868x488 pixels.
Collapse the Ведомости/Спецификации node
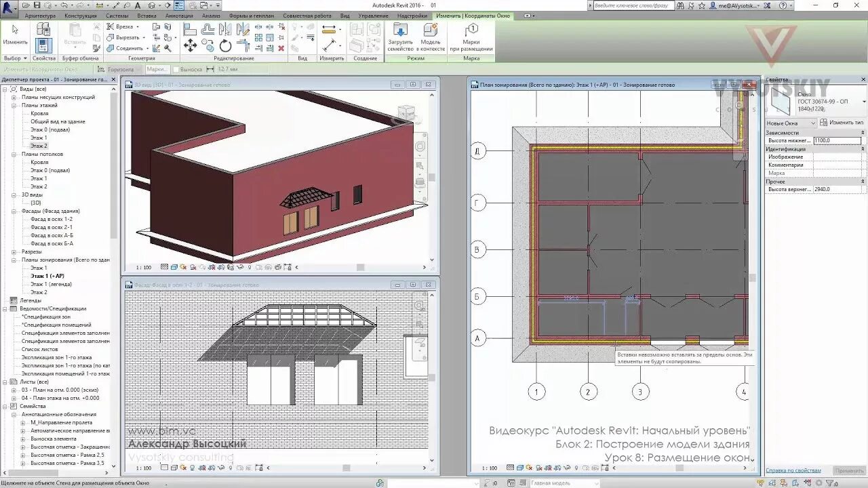tap(5, 308)
